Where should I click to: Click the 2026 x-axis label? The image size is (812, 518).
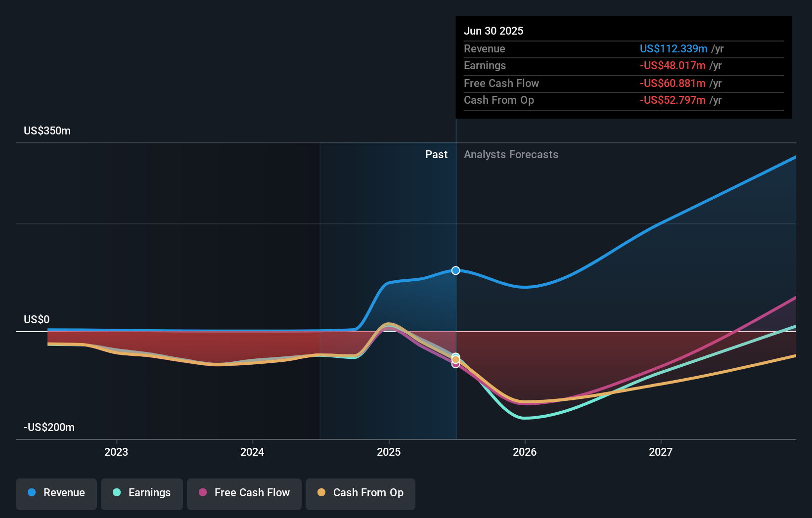pos(525,452)
